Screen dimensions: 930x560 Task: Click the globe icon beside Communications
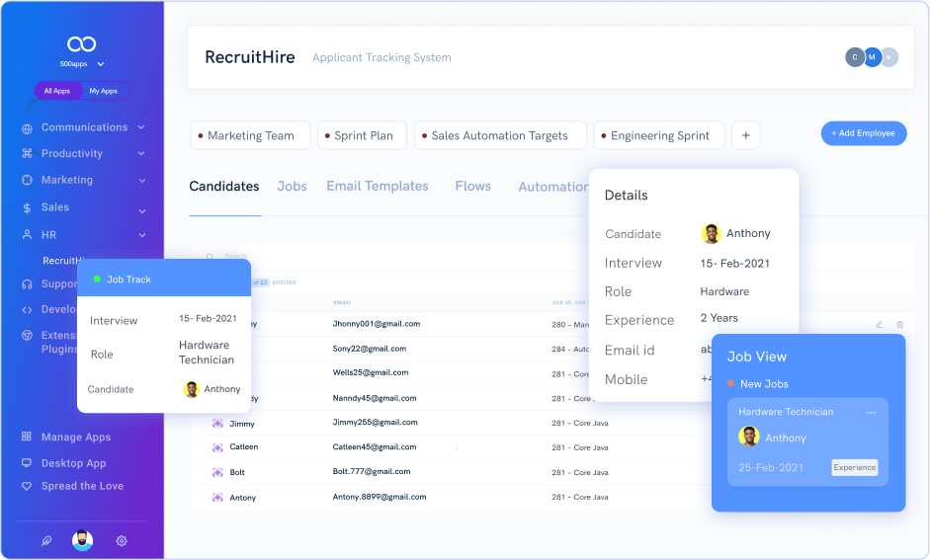coord(27,128)
